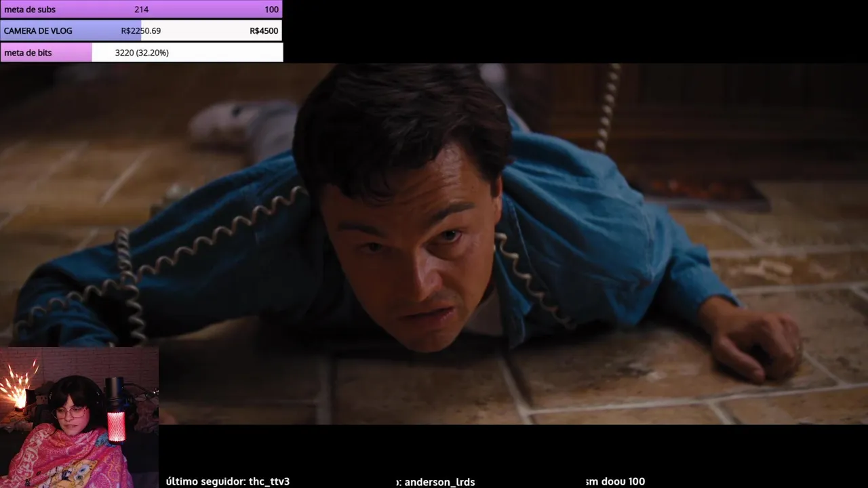Click the "meta de subs" label
Viewport: 868px width, 488px height.
[30, 9]
